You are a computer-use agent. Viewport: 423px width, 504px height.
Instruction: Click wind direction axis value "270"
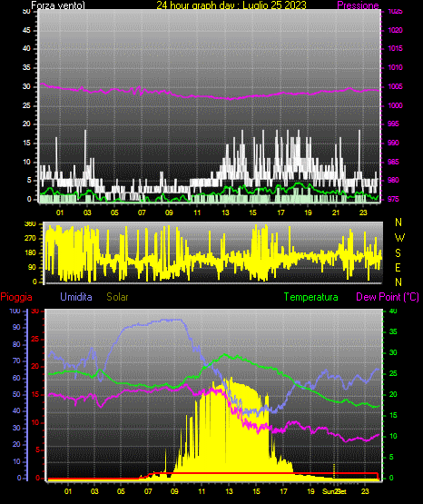pyautogui.click(x=30, y=239)
